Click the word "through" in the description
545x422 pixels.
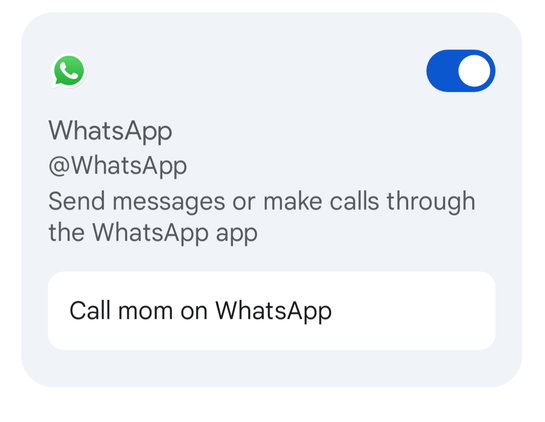pos(431,202)
